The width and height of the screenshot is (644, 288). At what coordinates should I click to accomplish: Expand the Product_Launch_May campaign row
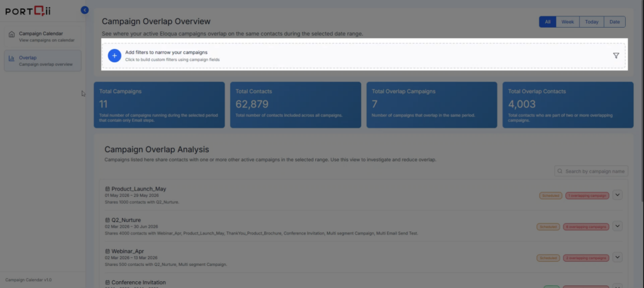pos(617,195)
